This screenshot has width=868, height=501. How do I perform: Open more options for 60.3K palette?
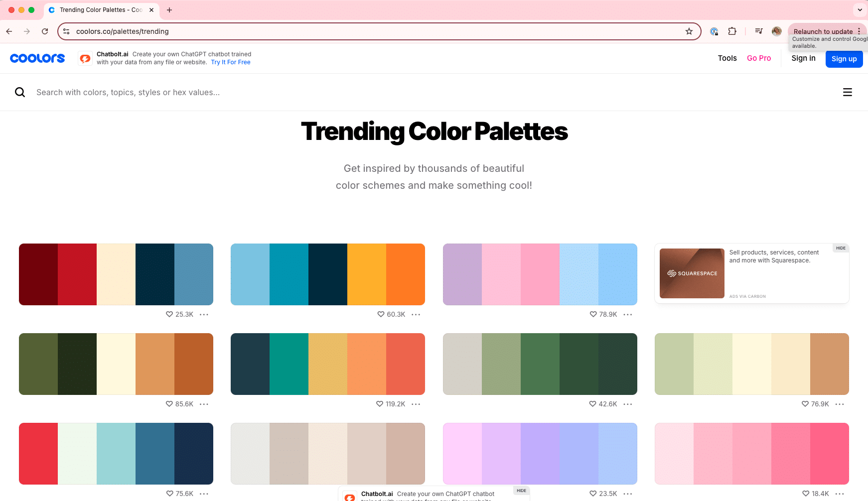[x=416, y=314]
